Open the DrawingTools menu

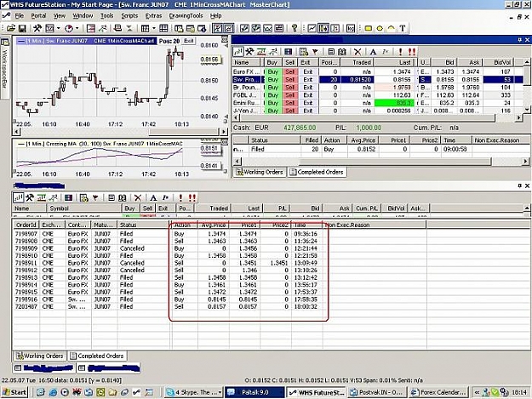click(x=186, y=15)
